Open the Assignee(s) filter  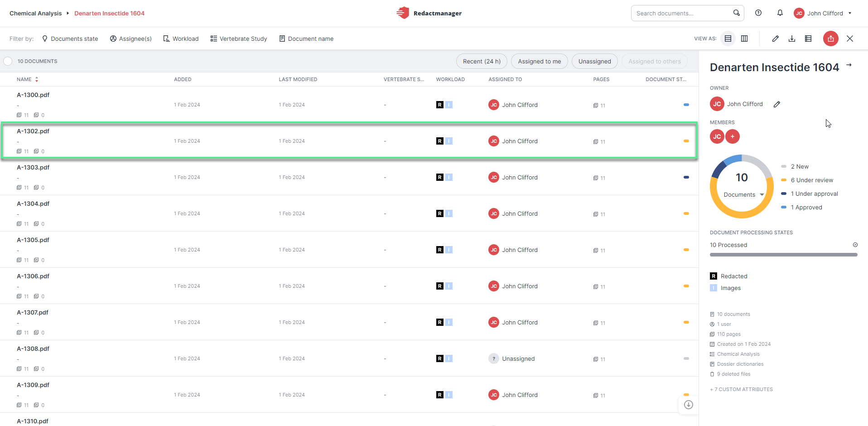click(x=130, y=39)
